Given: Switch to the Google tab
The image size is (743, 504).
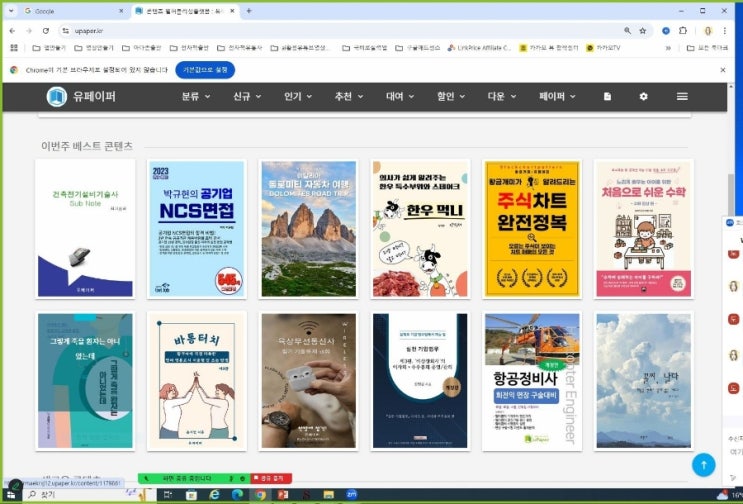Looking at the screenshot, I should click(73, 11).
